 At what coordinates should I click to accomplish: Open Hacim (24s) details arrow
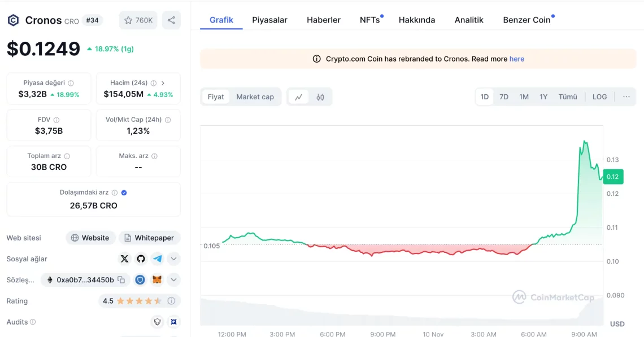(x=163, y=83)
